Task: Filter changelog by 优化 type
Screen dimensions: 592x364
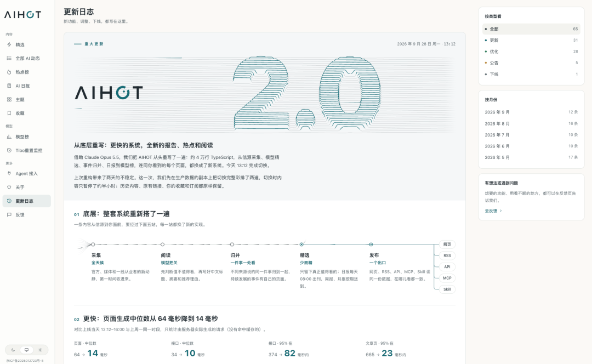Action: [x=531, y=52]
